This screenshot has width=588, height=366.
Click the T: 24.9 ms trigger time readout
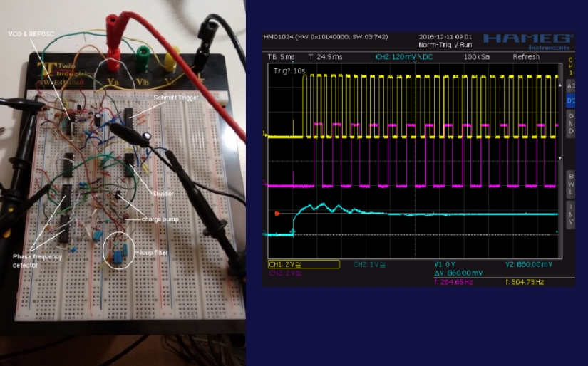point(325,57)
